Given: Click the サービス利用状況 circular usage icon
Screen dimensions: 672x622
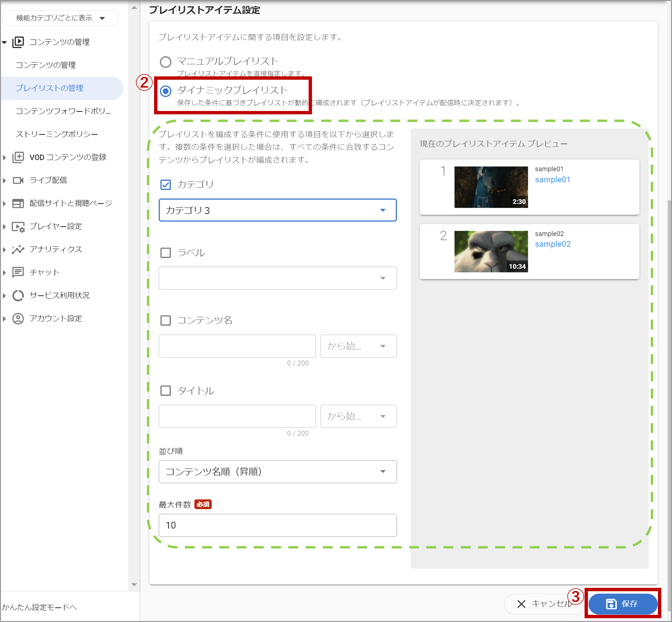Looking at the screenshot, I should pyautogui.click(x=18, y=295).
